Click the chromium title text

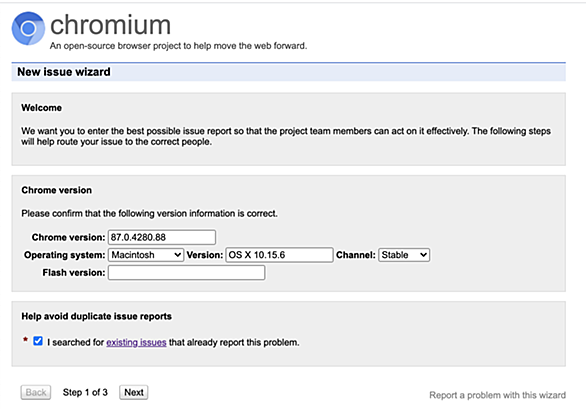tap(111, 25)
